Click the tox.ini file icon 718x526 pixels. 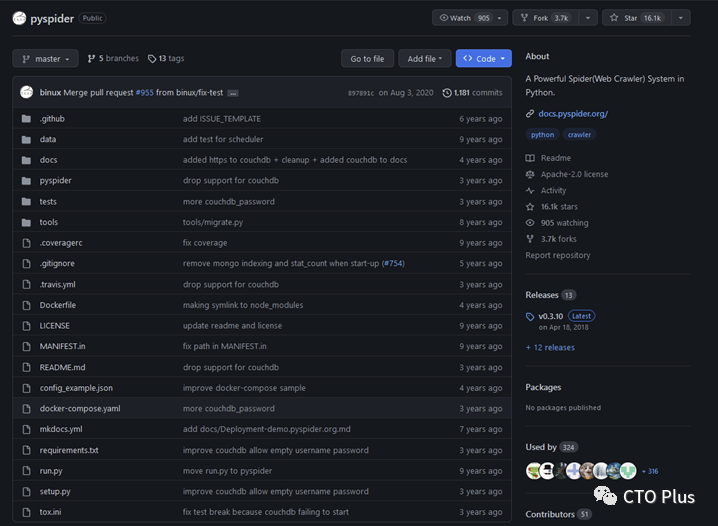click(27, 512)
